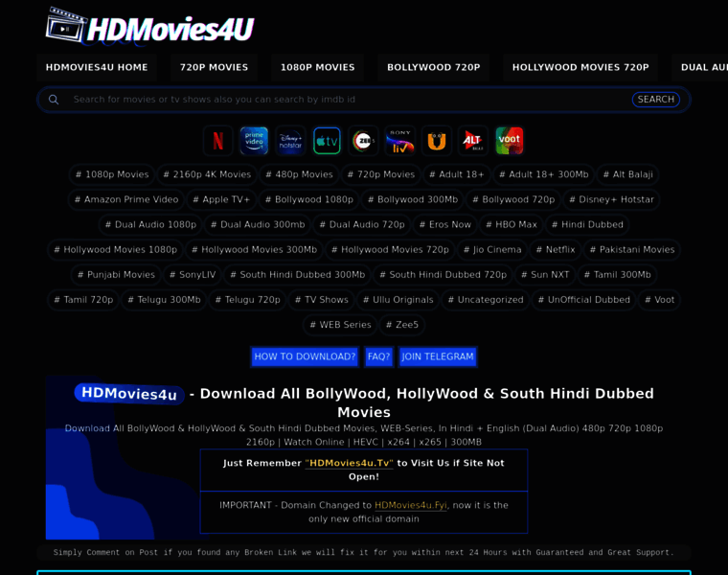The image size is (728, 575).
Task: Open the 1080P Movies menu item
Action: tap(318, 67)
